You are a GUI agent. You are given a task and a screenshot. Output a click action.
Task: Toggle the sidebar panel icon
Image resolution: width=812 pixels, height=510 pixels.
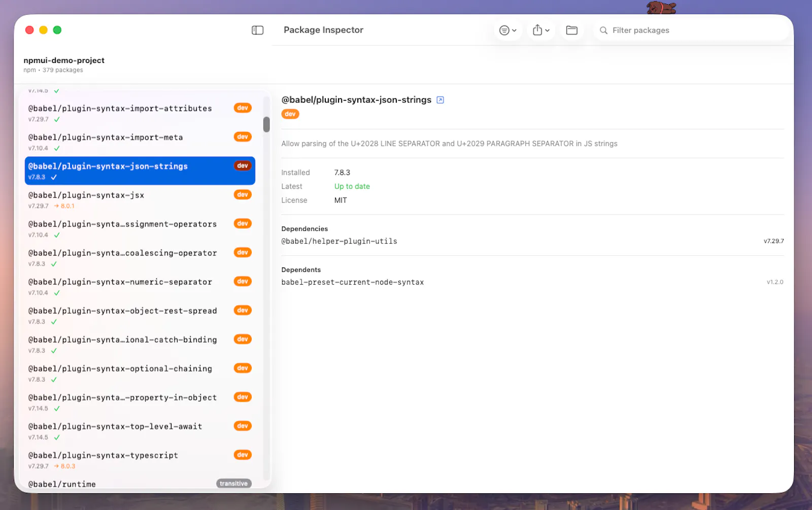click(257, 30)
